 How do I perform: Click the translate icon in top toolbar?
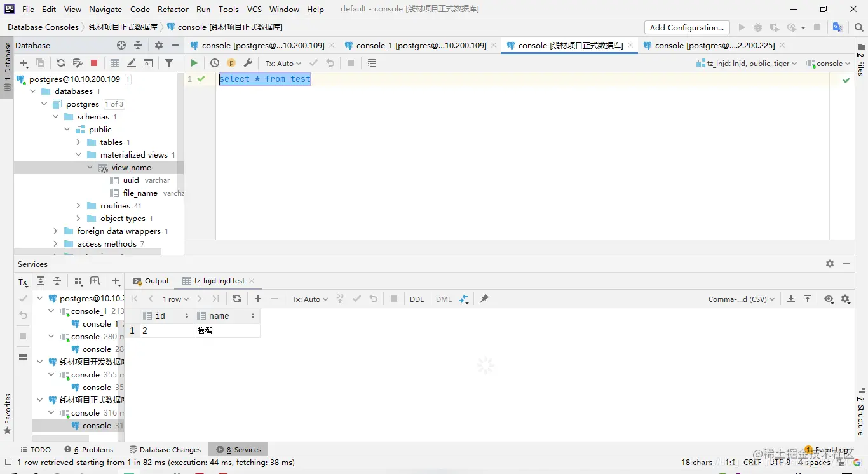(x=838, y=27)
